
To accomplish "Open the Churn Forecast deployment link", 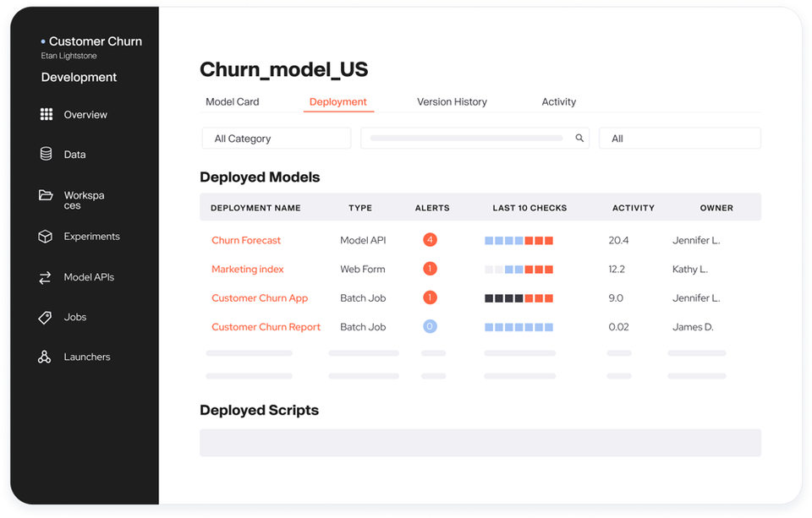I will (x=246, y=240).
